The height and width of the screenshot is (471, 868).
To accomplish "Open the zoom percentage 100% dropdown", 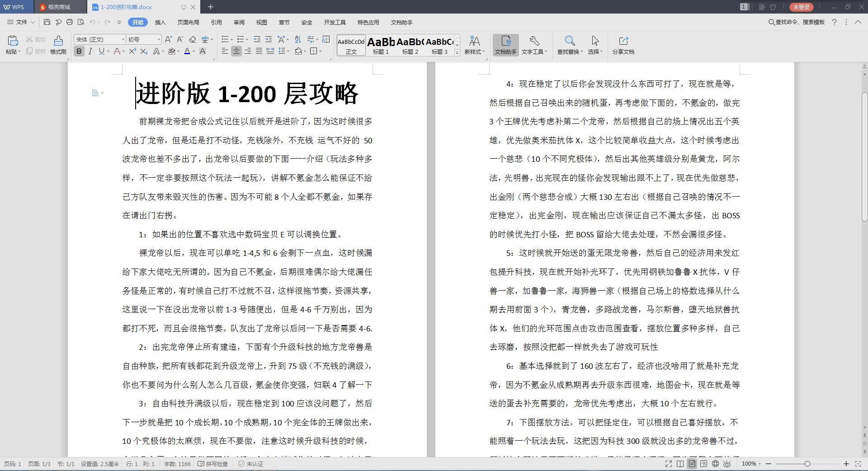I will coord(751,464).
